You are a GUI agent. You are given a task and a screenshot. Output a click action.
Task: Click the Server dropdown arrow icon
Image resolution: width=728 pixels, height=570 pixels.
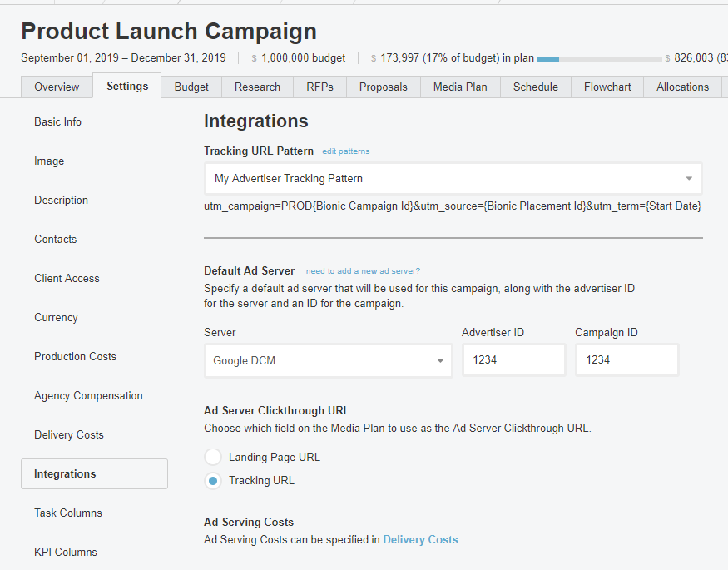click(440, 361)
